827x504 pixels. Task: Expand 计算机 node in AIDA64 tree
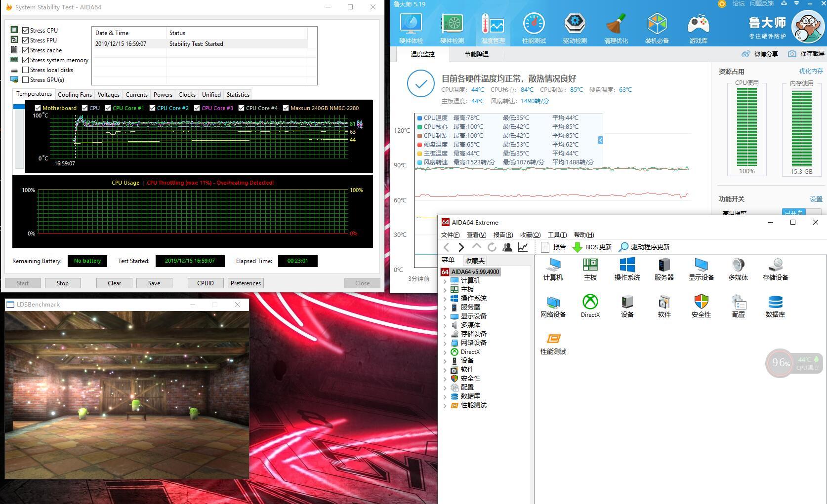point(445,281)
